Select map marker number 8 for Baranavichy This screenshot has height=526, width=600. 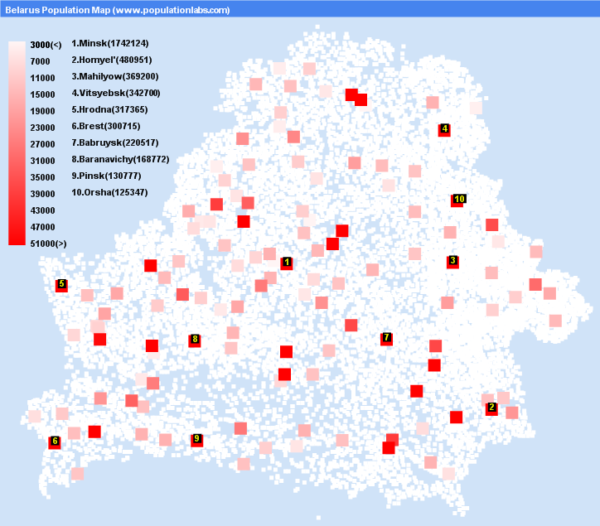click(x=194, y=340)
